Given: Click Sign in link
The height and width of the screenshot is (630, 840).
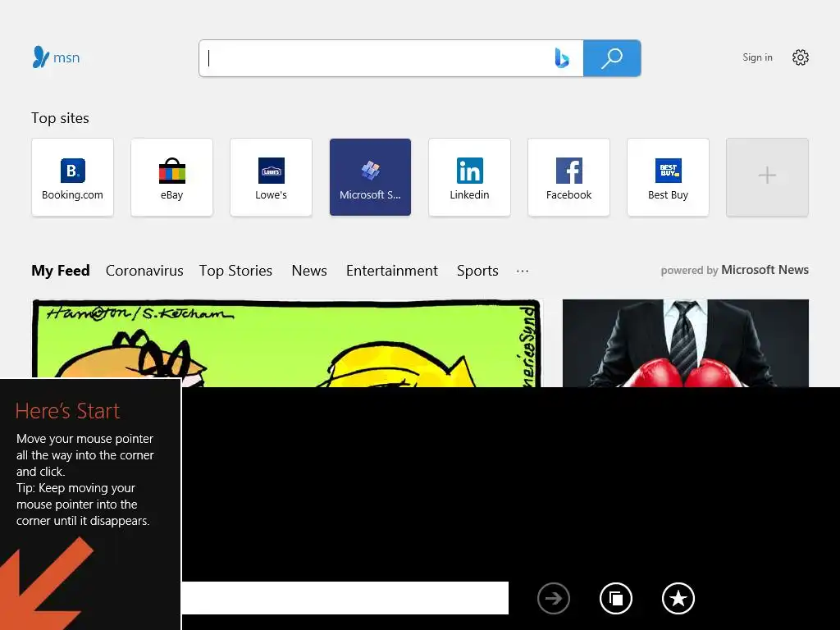Looking at the screenshot, I should 757,57.
